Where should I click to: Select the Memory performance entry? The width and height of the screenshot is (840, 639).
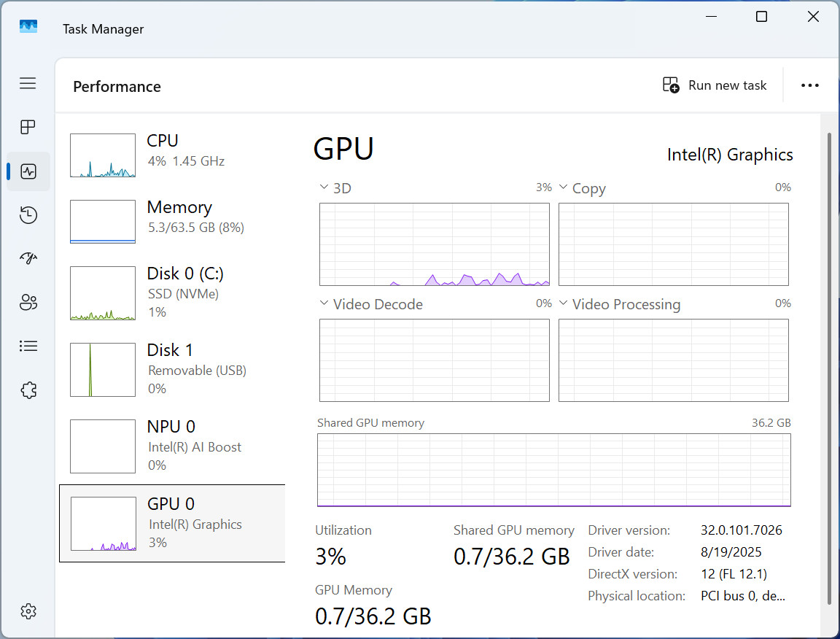pyautogui.click(x=172, y=222)
